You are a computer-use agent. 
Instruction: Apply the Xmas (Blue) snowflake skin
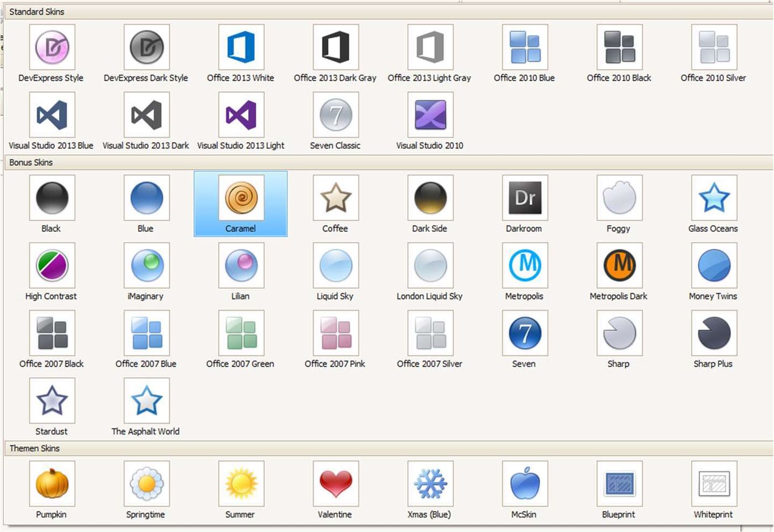click(430, 483)
